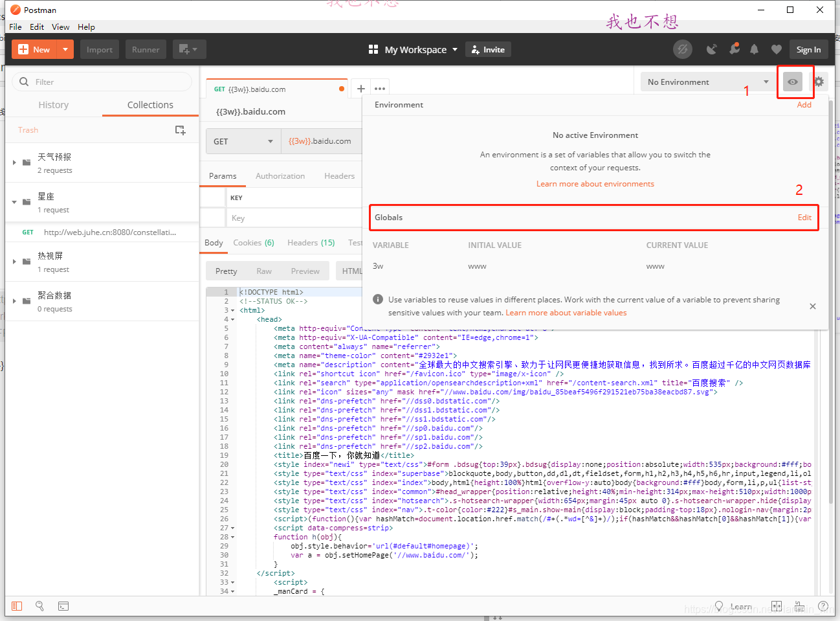The width and height of the screenshot is (840, 621).
Task: Toggle the environment quick look eye icon
Action: click(x=793, y=82)
